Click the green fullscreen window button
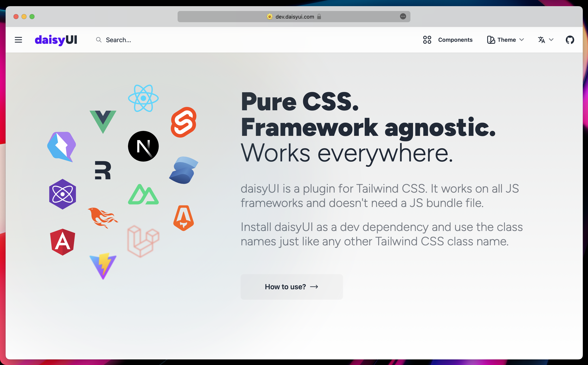This screenshot has height=365, width=588. pyautogui.click(x=32, y=17)
